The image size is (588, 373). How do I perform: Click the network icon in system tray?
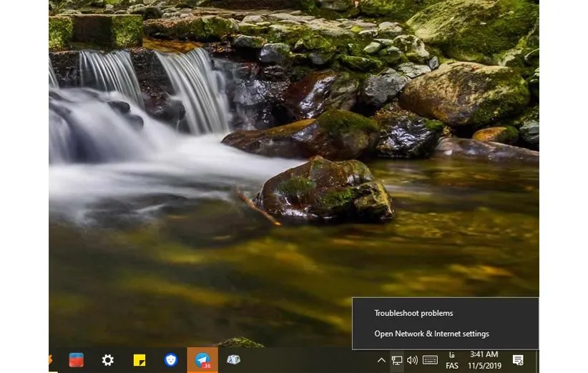click(x=397, y=360)
